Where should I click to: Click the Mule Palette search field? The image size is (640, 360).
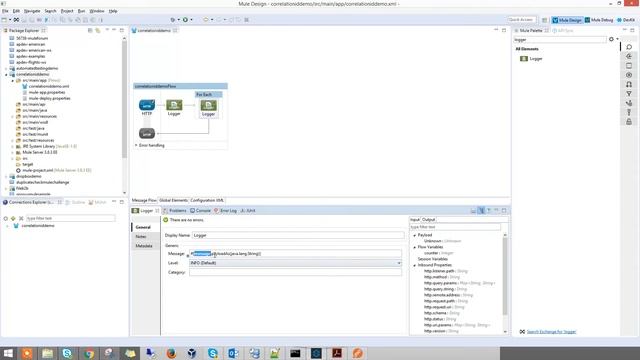coord(560,40)
